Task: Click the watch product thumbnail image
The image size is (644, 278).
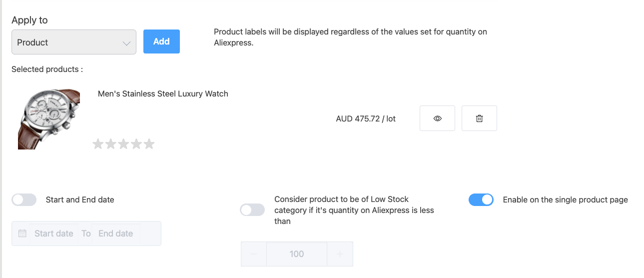Action: tap(49, 119)
